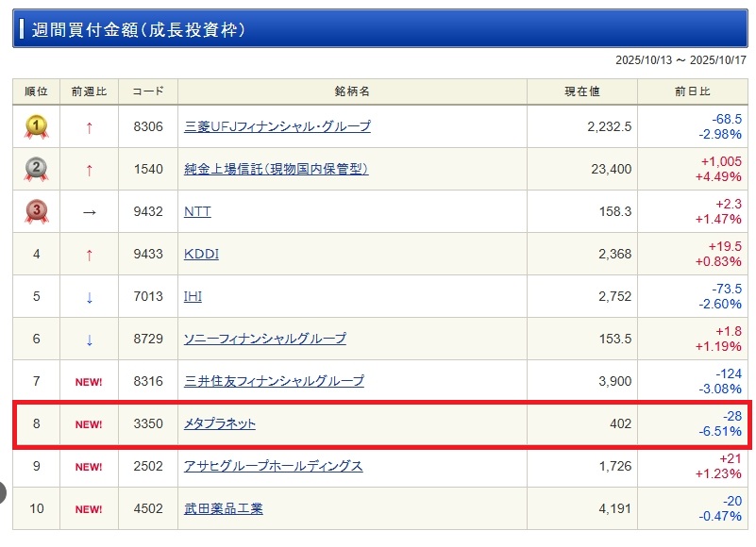Click the NEW! badge in the メタプラネット row
Image resolution: width=756 pixels, height=547 pixels.
pyautogui.click(x=89, y=424)
